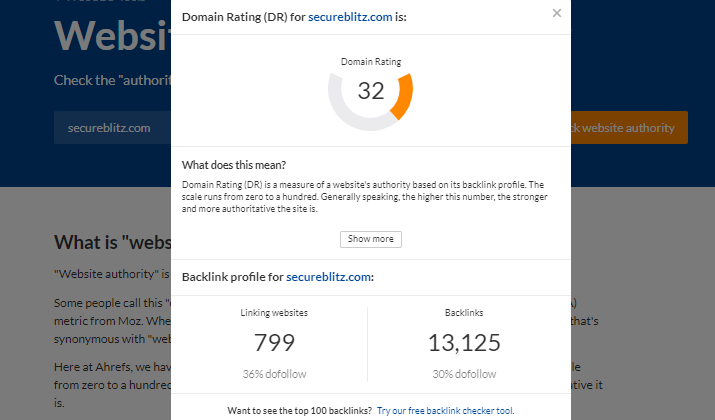
Task: Click the orange Domain Rating gauge arc
Action: click(403, 96)
